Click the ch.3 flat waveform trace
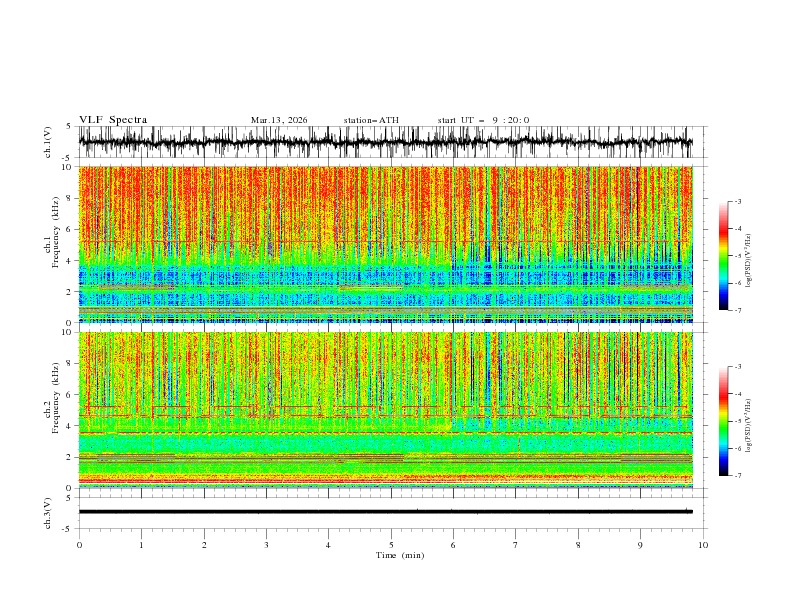 (386, 512)
